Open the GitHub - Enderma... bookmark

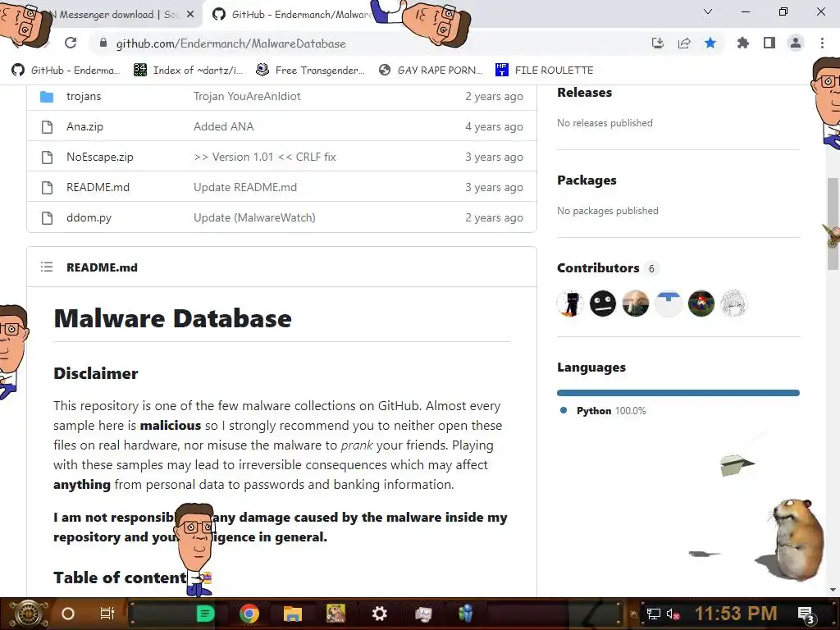[x=66, y=71]
